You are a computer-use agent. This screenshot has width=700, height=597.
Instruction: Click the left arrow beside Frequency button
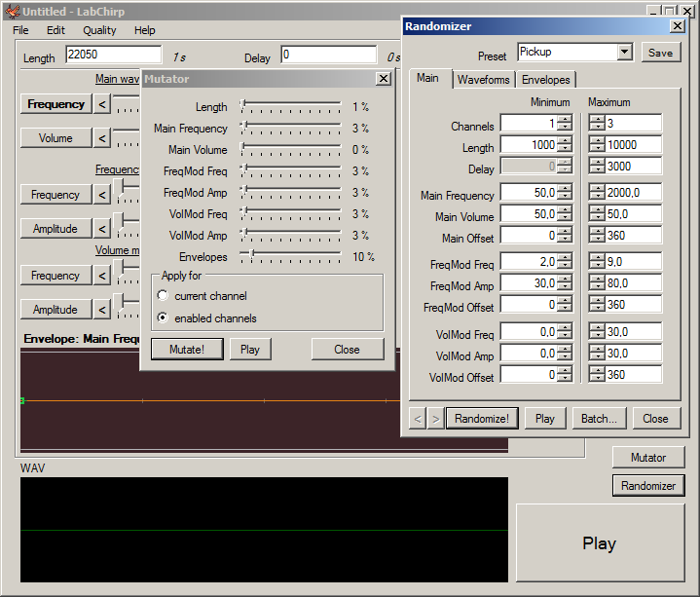[102, 104]
